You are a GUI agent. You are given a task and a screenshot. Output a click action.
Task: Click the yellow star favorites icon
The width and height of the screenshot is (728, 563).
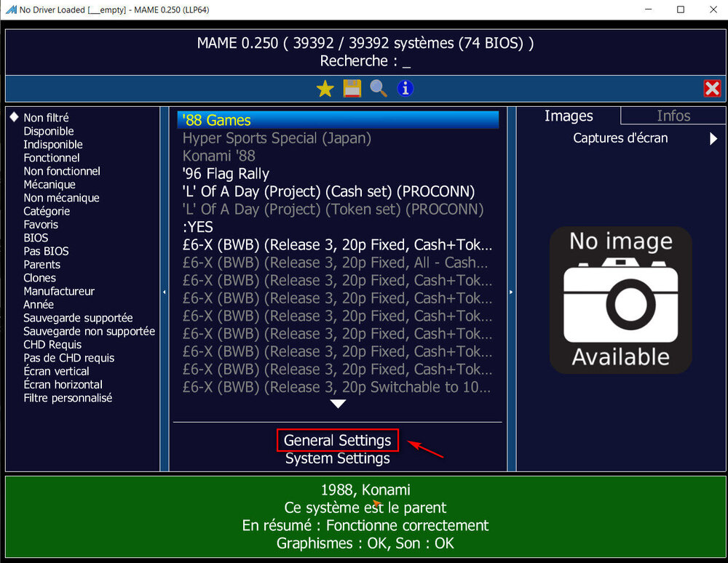[x=325, y=89]
